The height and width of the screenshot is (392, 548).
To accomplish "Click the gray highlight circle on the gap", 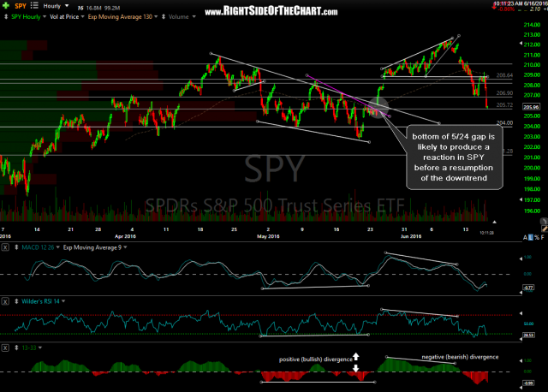I will (x=378, y=107).
